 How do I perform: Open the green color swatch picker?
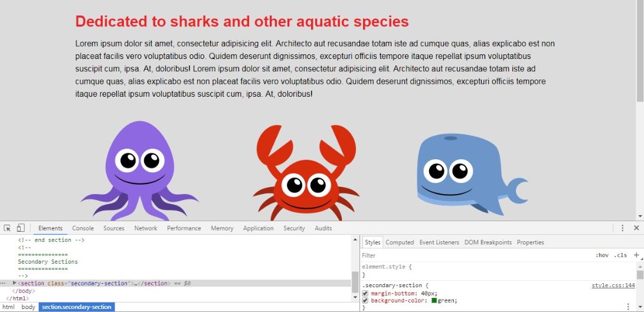point(434,301)
